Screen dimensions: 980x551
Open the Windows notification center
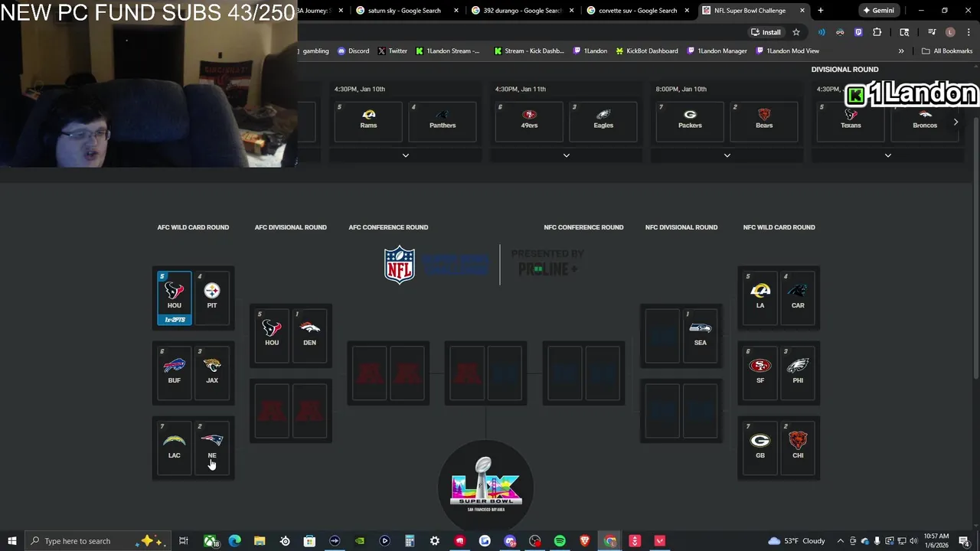pyautogui.click(x=964, y=541)
